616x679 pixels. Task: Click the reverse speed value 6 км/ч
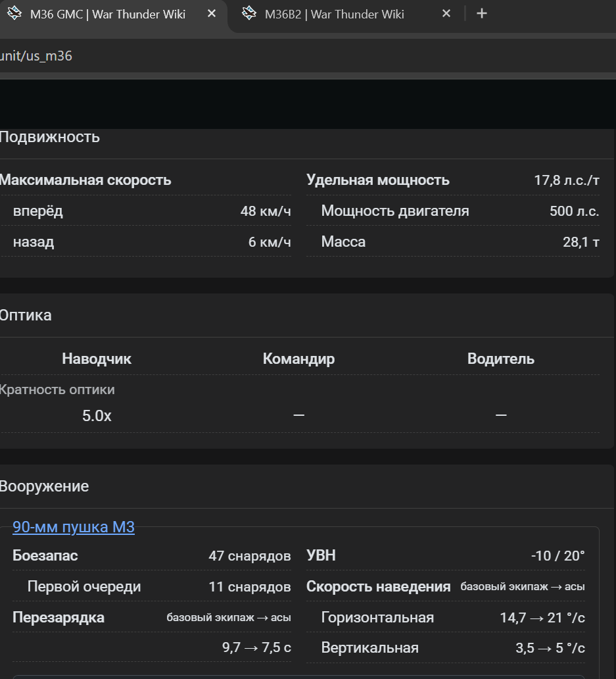click(x=270, y=241)
